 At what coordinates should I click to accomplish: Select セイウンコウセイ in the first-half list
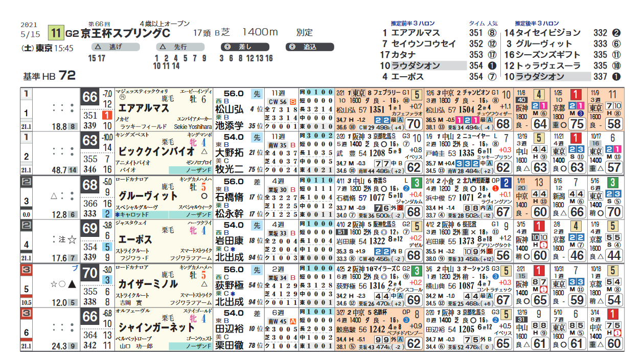(x=424, y=44)
